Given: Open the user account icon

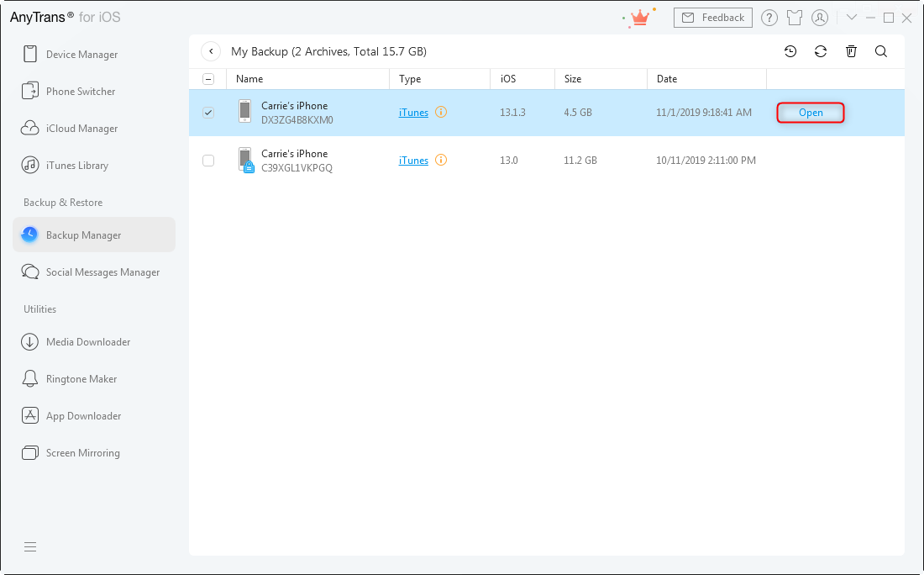Looking at the screenshot, I should tap(820, 18).
